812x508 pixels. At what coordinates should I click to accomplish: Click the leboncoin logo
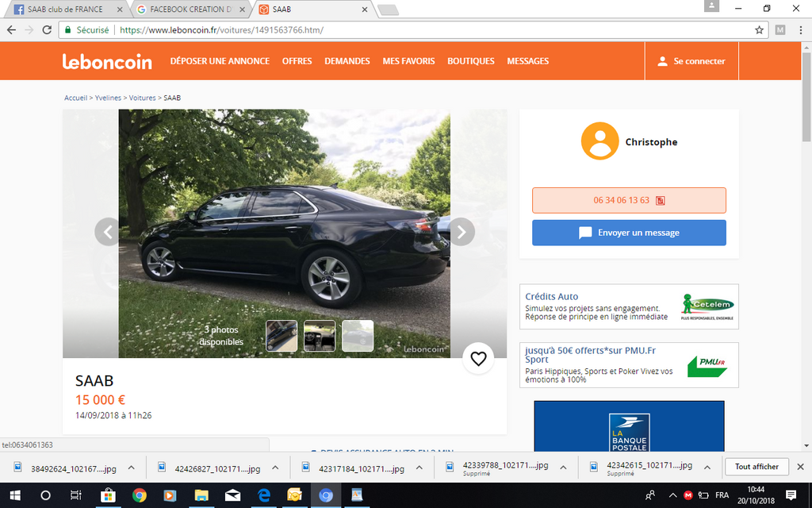coord(107,61)
